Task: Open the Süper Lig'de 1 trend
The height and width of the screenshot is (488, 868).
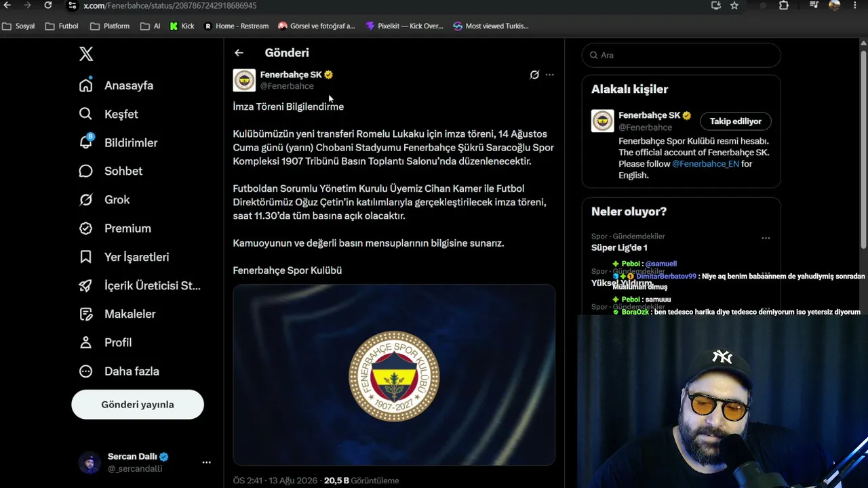Action: [x=619, y=248]
